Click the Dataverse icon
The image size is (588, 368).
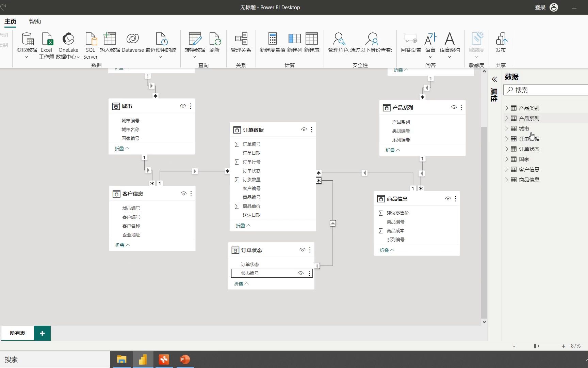click(x=133, y=43)
